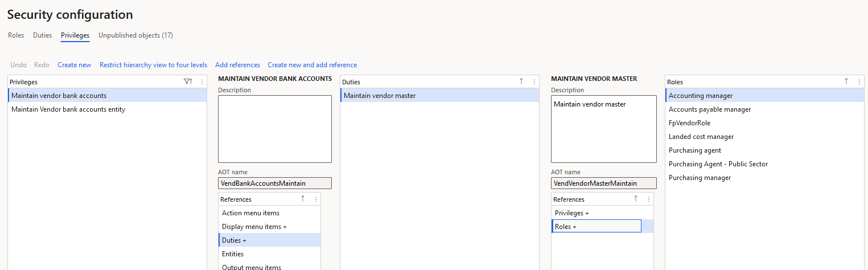
Task: Open options menu of vendor master References list
Action: (x=648, y=199)
